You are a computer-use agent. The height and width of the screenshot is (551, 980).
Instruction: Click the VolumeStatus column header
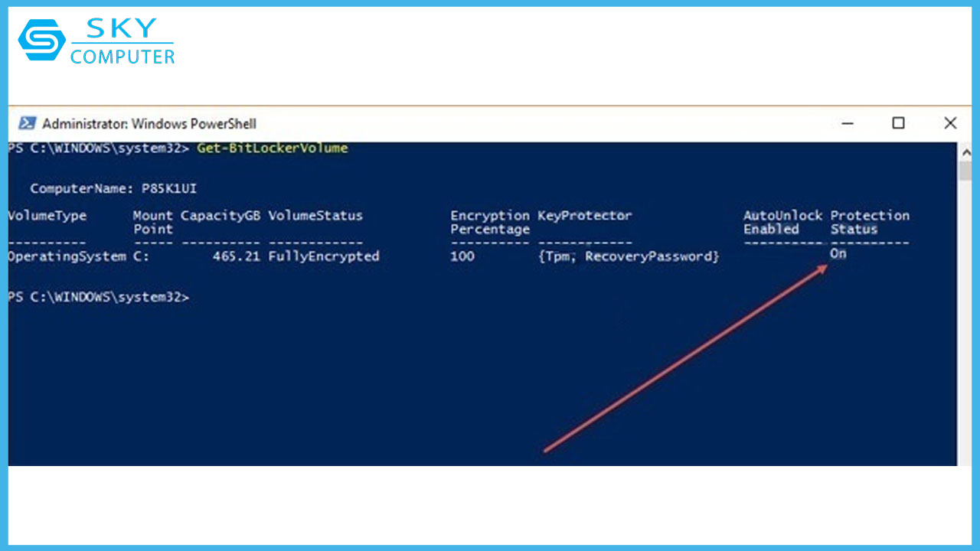coord(315,216)
